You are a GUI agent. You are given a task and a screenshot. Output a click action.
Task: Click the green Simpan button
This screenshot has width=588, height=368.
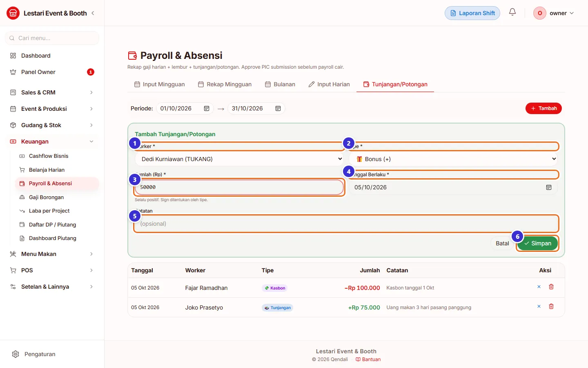tap(537, 243)
